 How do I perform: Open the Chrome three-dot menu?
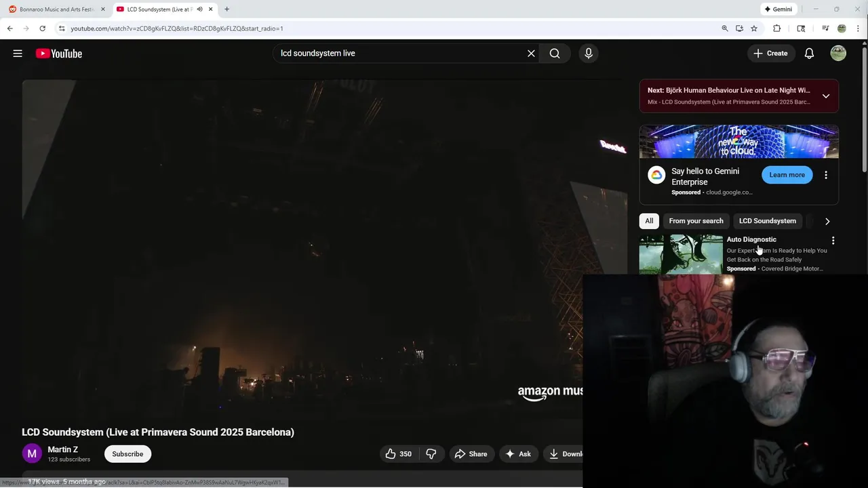click(859, 28)
